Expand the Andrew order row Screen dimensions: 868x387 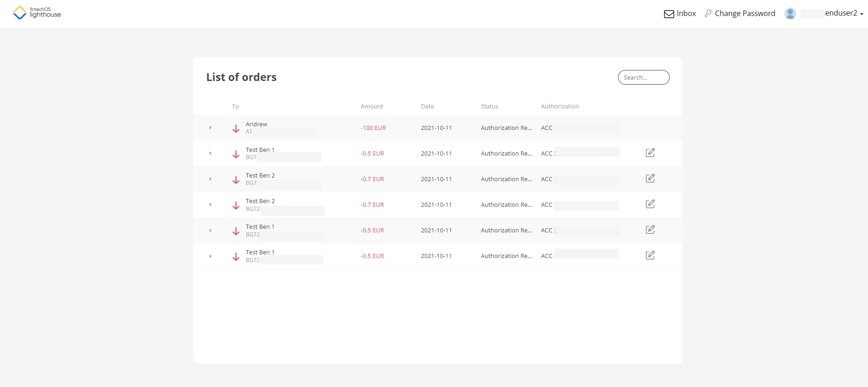click(x=210, y=128)
